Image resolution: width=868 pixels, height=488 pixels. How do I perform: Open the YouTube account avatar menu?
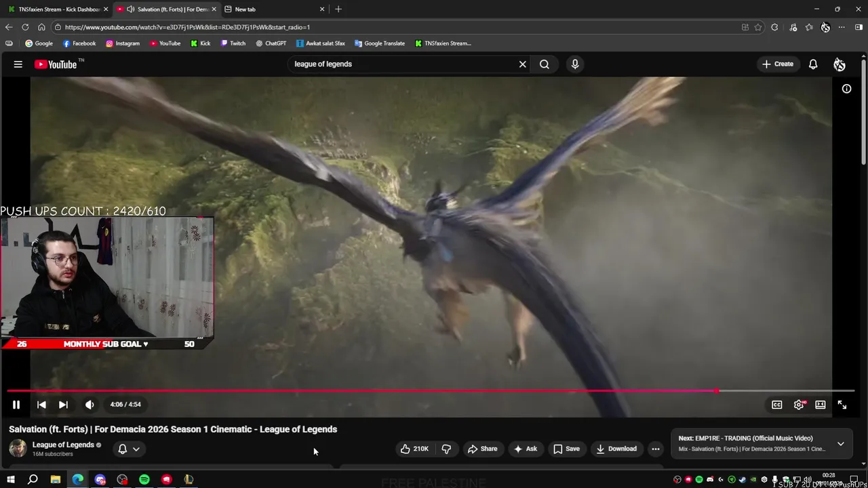click(840, 64)
